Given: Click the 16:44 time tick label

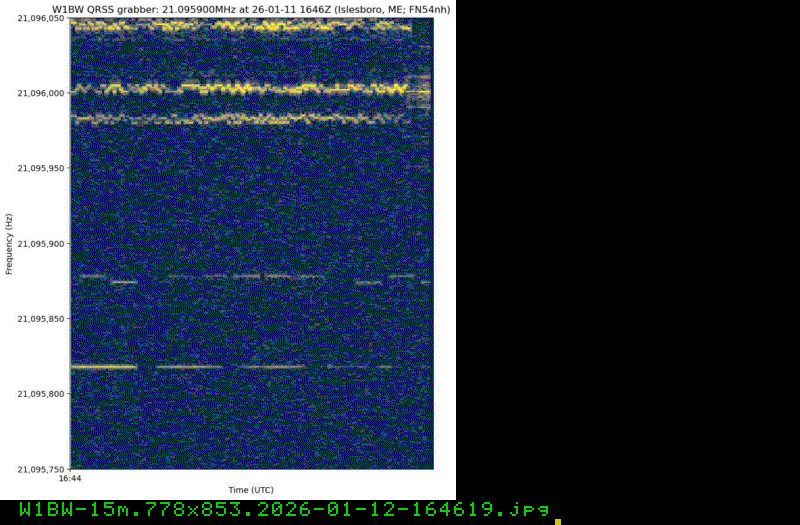Looking at the screenshot, I should click(70, 479).
